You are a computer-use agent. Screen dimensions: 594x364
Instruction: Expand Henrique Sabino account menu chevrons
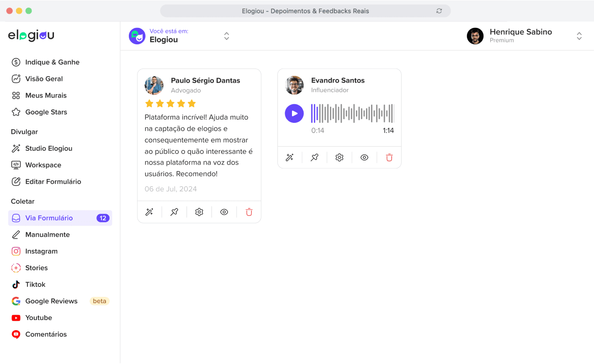(x=579, y=36)
